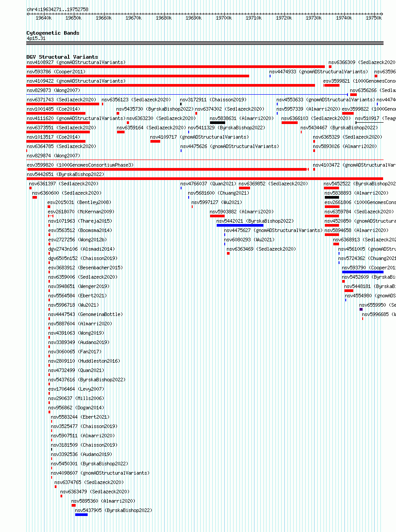Click the blue bar under nsv5437905
This screenshot has width=396, height=532.
click(x=81, y=515)
